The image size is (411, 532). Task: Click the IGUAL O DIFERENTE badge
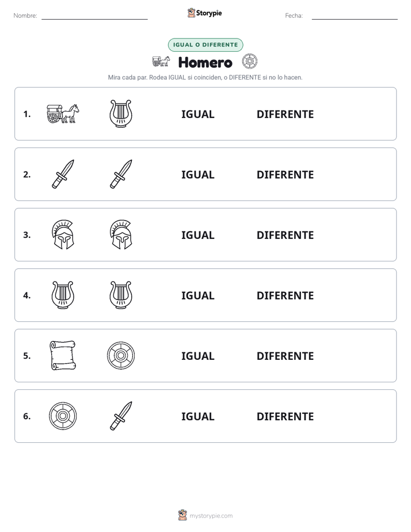tap(205, 45)
